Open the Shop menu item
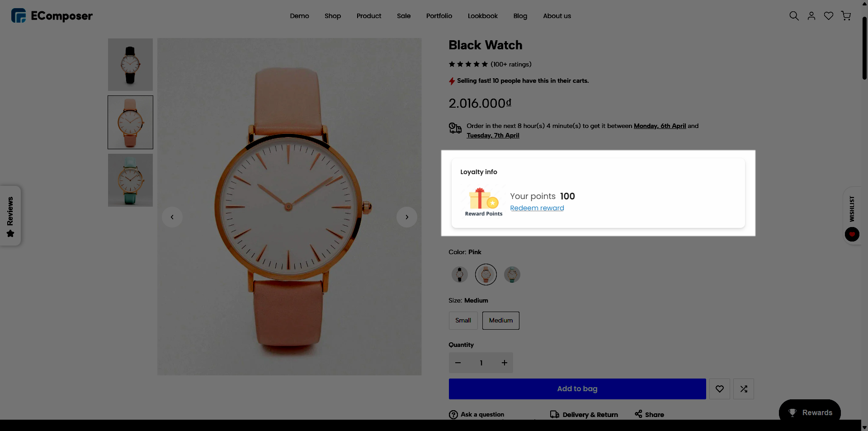Screen dimensions: 868x431 (x=333, y=16)
